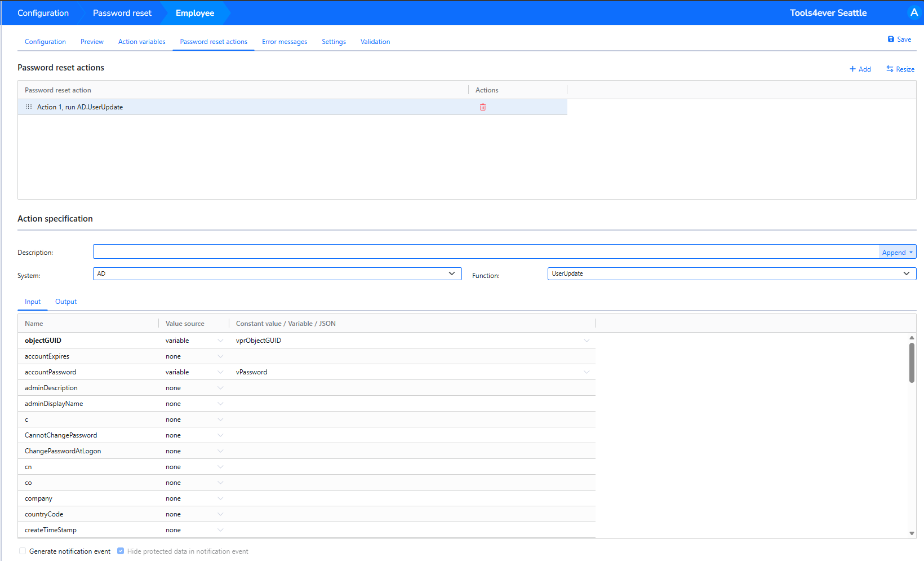Open value source dropdown for accountExpires
The width and height of the screenshot is (924, 561).
[220, 356]
